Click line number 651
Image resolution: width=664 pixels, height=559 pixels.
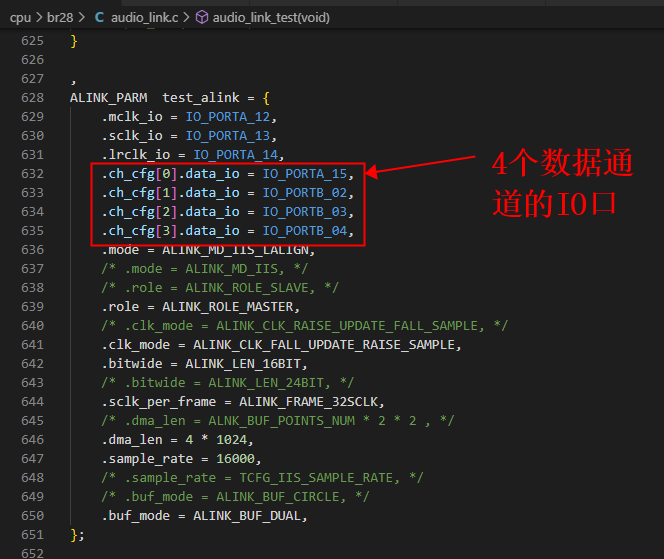tap(33, 534)
